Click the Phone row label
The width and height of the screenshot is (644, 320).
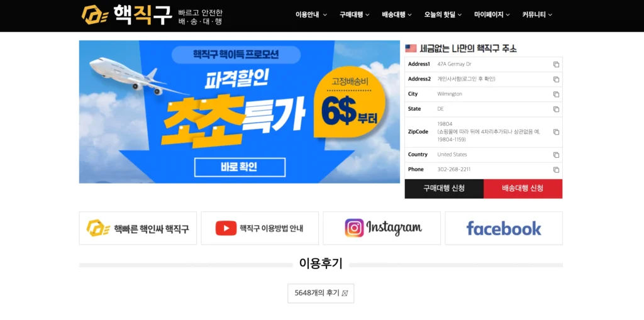coord(416,170)
